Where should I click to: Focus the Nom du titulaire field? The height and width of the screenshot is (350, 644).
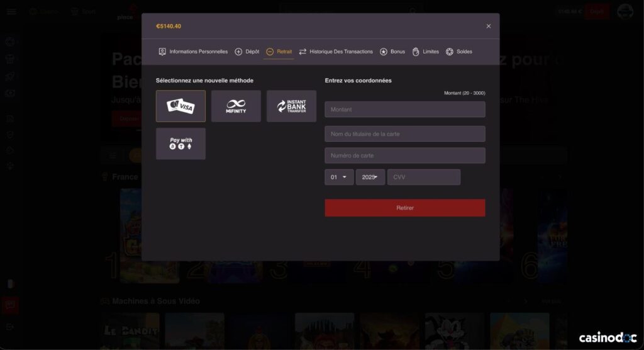click(405, 134)
